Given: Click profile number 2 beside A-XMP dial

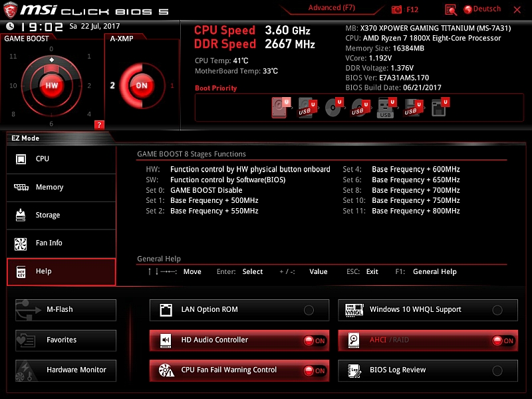Looking at the screenshot, I should pos(112,86).
